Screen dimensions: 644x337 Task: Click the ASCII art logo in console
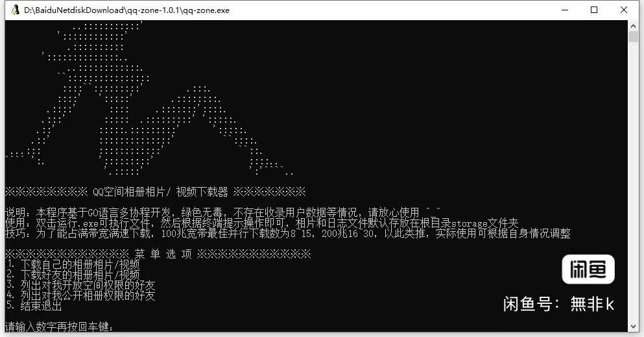[x=150, y=99]
